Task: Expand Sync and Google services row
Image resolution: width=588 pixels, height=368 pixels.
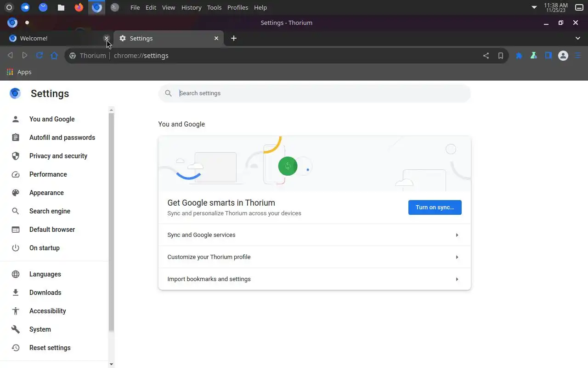Action: coord(315,235)
